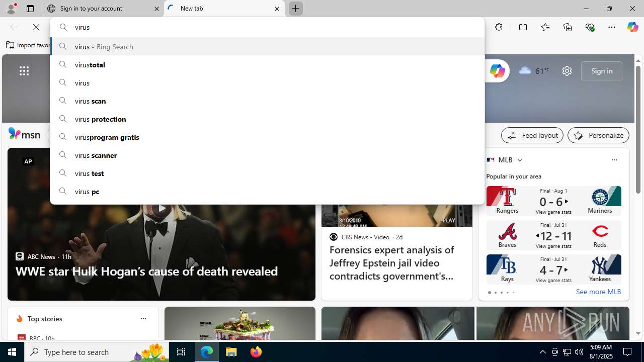Open the Feed layout options
This screenshot has width=644, height=362.
[532, 135]
